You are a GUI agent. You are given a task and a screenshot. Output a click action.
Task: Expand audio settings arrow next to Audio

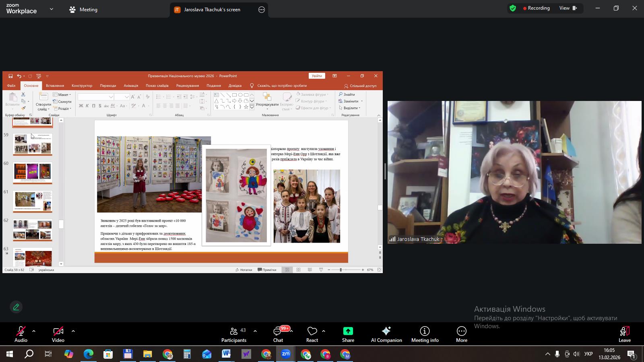coord(34,331)
